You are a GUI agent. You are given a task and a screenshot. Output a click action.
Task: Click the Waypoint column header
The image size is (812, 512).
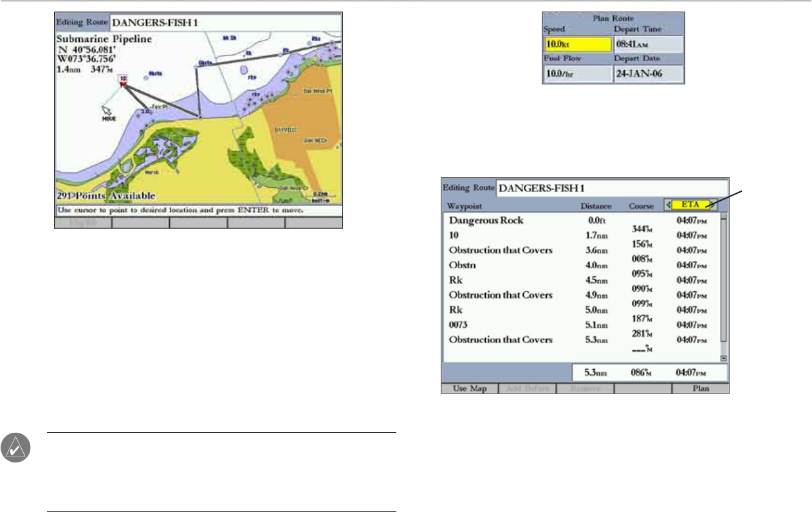point(465,206)
